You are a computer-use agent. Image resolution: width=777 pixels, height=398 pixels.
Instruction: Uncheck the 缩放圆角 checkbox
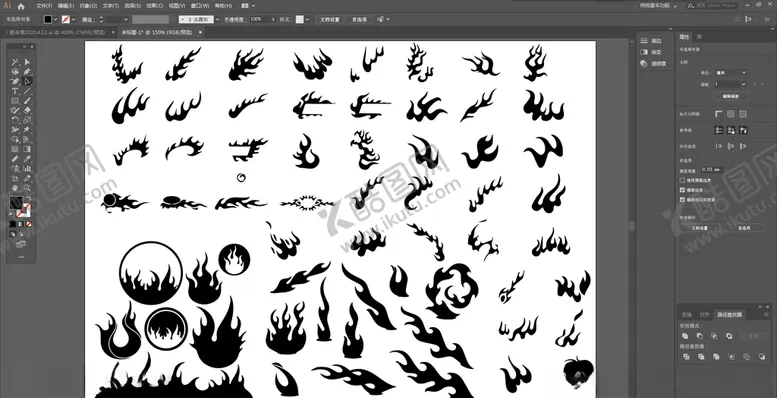[682, 190]
